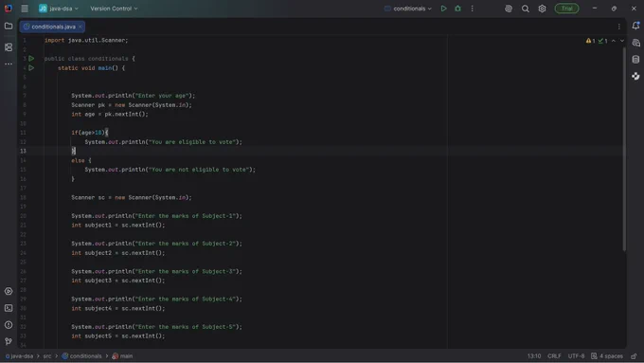The image size is (644, 363).
Task: Click the Trial license button
Action: (566, 9)
